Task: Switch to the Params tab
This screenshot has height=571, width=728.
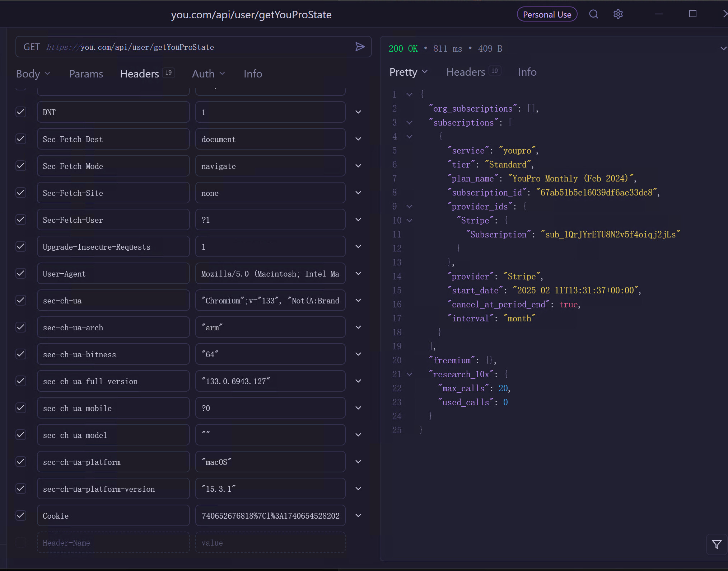Action: (x=86, y=74)
